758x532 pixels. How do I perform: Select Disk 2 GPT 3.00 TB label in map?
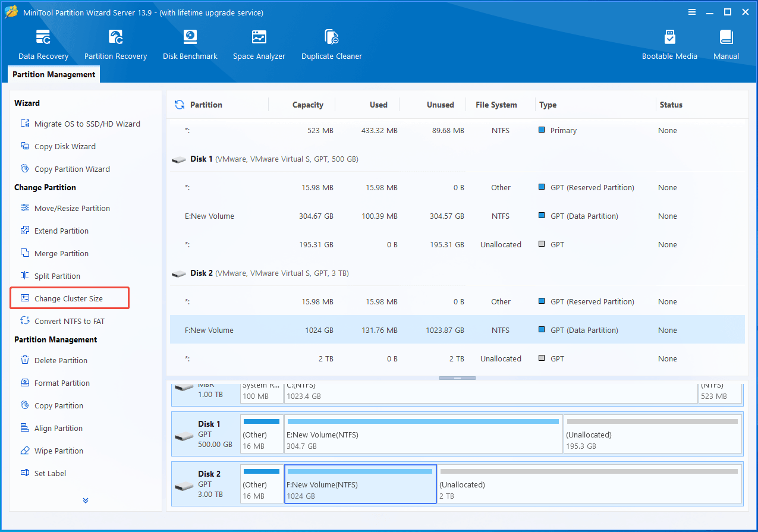206,484
